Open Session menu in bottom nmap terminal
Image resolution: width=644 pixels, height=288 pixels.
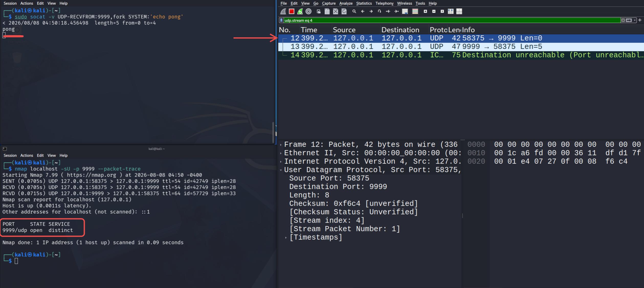pyautogui.click(x=10, y=155)
